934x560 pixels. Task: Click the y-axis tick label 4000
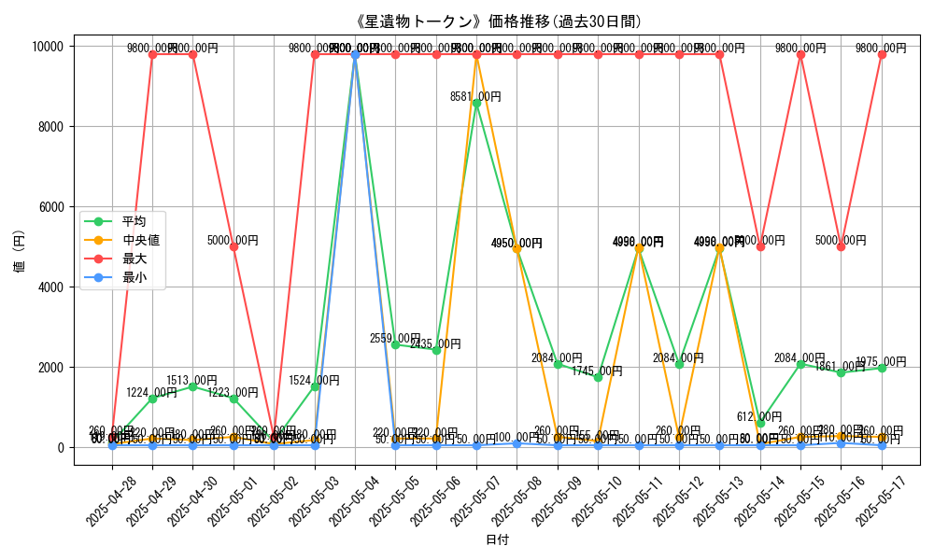[51, 287]
